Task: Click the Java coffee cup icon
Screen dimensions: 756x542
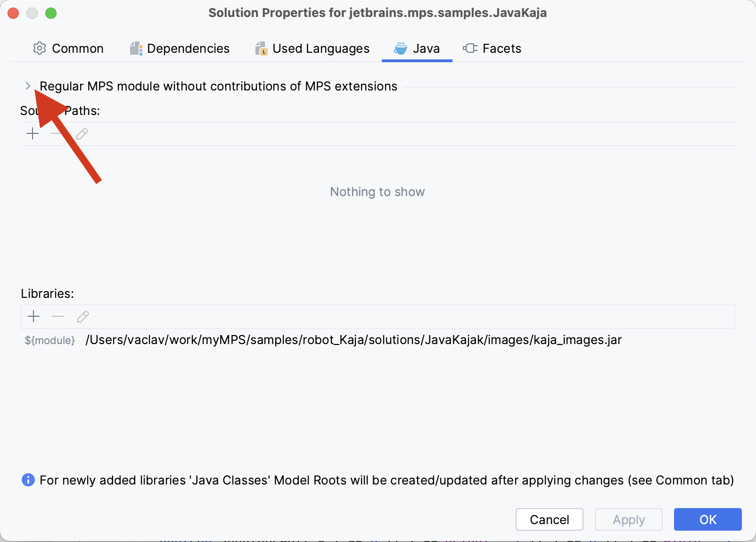Action: tap(399, 48)
